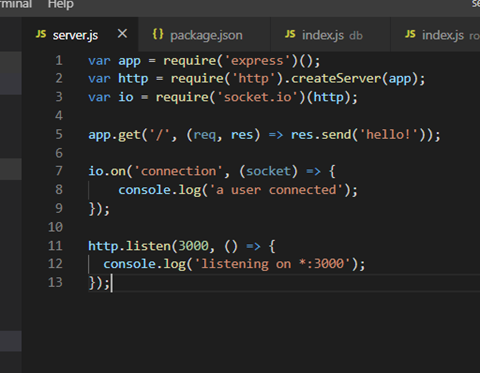Screen dimensions: 480x373
Task: Click line number 13 in the gutter
Action: (x=55, y=282)
